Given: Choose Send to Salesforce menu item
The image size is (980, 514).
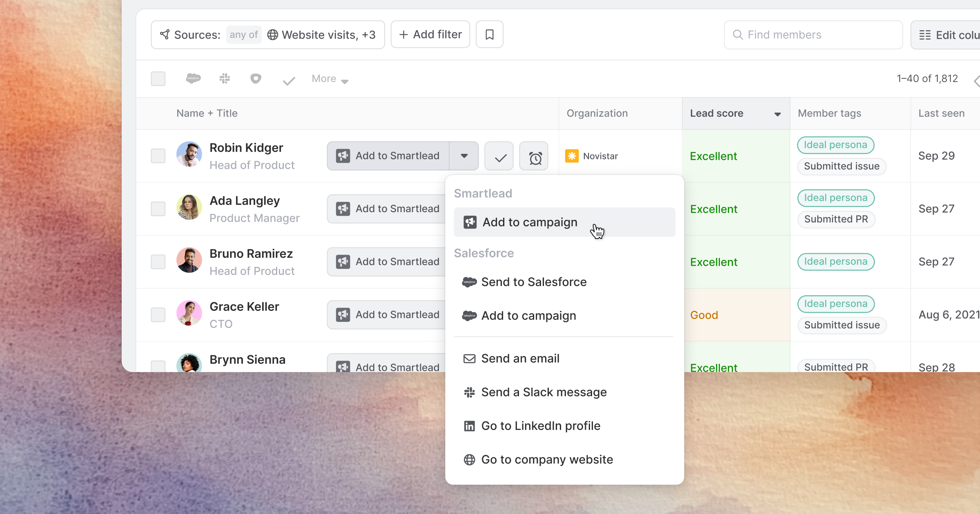Looking at the screenshot, I should [564, 282].
